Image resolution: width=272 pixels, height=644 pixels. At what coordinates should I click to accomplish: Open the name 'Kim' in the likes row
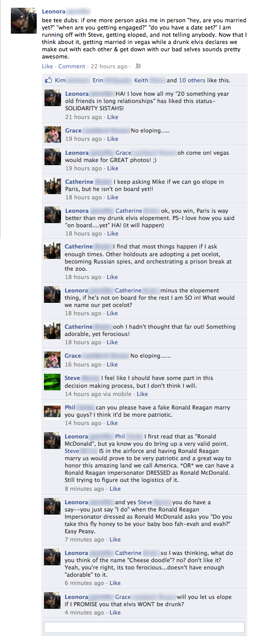(60, 80)
